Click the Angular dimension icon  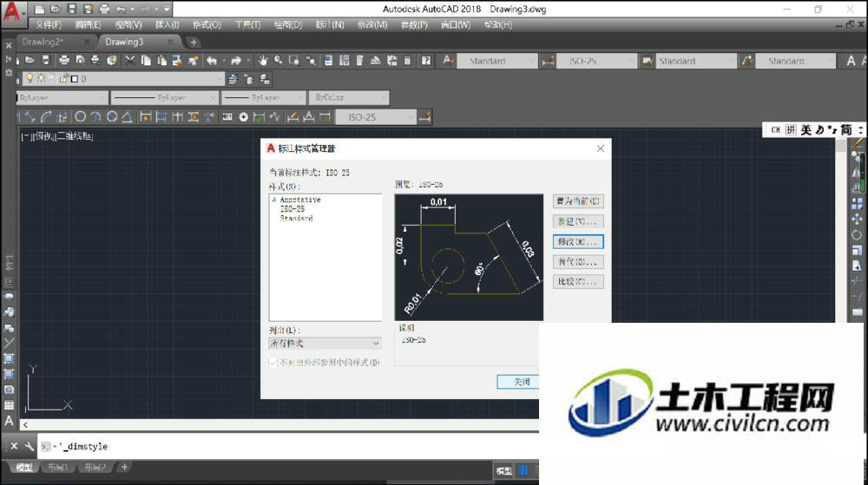click(127, 116)
